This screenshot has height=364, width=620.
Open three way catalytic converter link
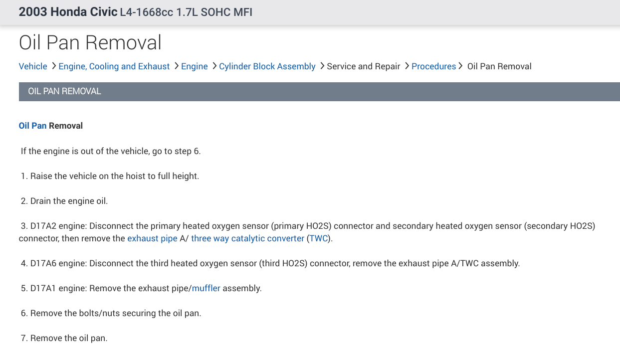[x=247, y=238]
